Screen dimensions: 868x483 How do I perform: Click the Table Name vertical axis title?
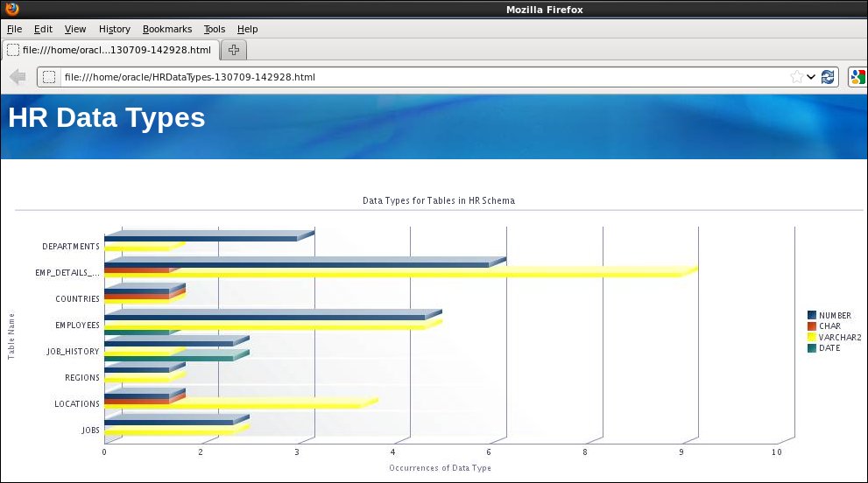click(11, 336)
